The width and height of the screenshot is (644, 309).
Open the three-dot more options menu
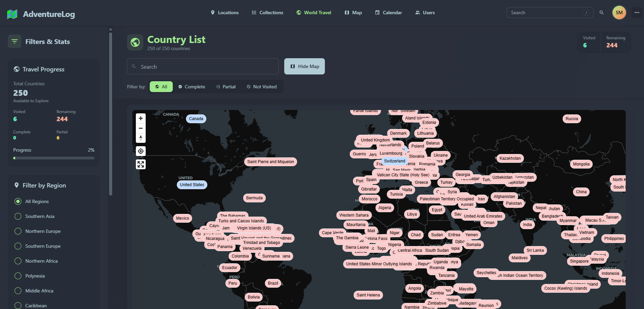(637, 13)
